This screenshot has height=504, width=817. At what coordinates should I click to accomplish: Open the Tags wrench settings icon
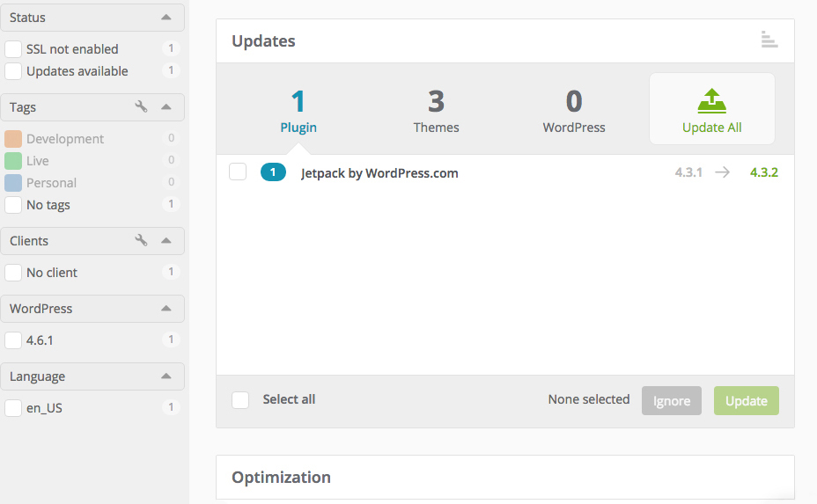(141, 106)
